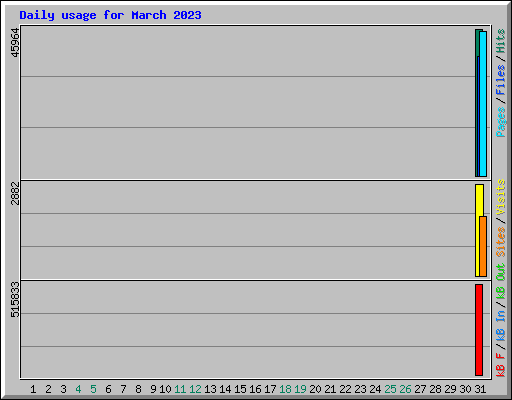Click day 28 on the x-axis
512x400 pixels.
pyautogui.click(x=435, y=389)
